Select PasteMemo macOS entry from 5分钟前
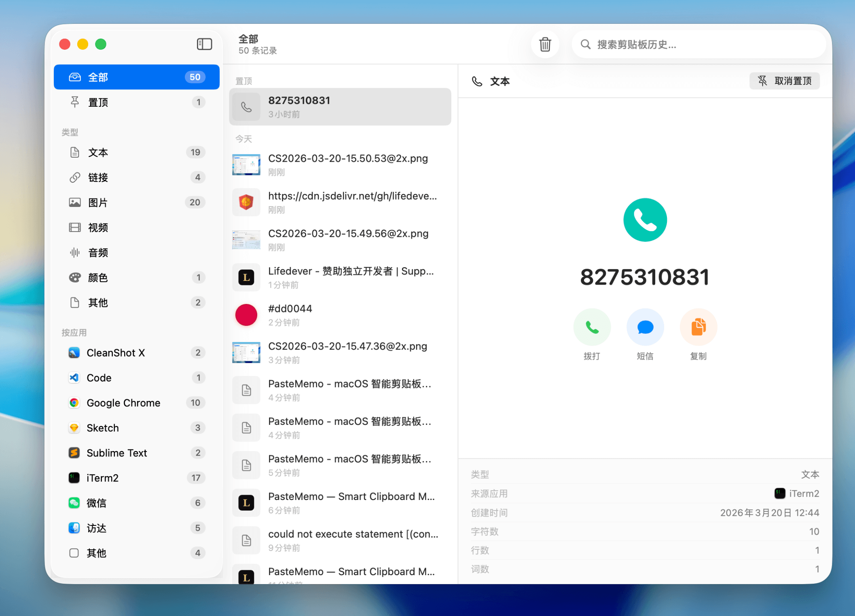855x616 pixels. [340, 465]
